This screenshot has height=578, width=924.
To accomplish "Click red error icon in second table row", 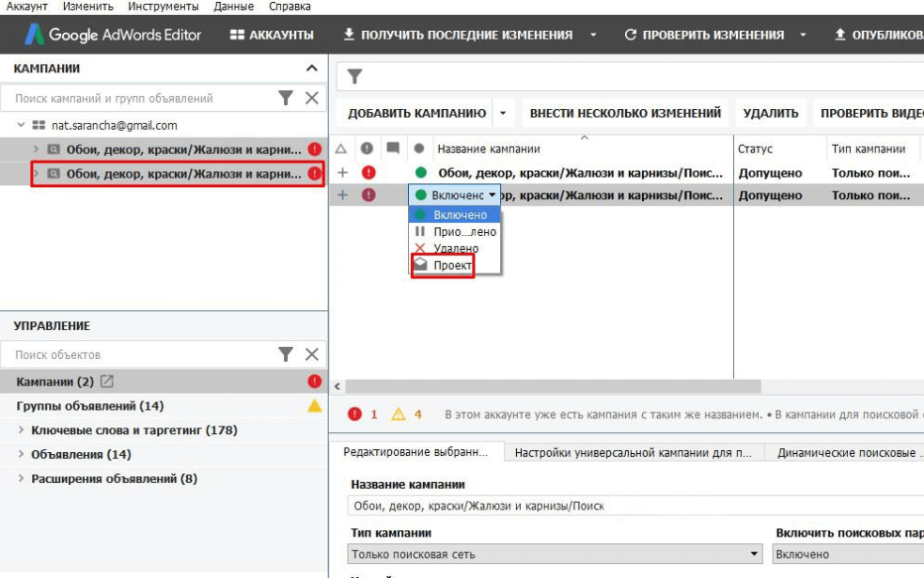I will coord(368,195).
